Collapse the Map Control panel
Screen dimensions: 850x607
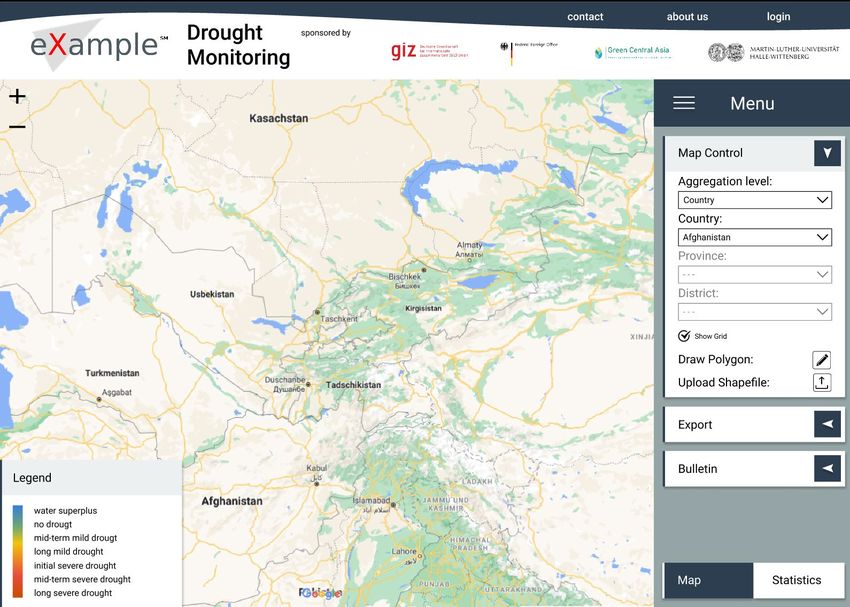[x=827, y=153]
